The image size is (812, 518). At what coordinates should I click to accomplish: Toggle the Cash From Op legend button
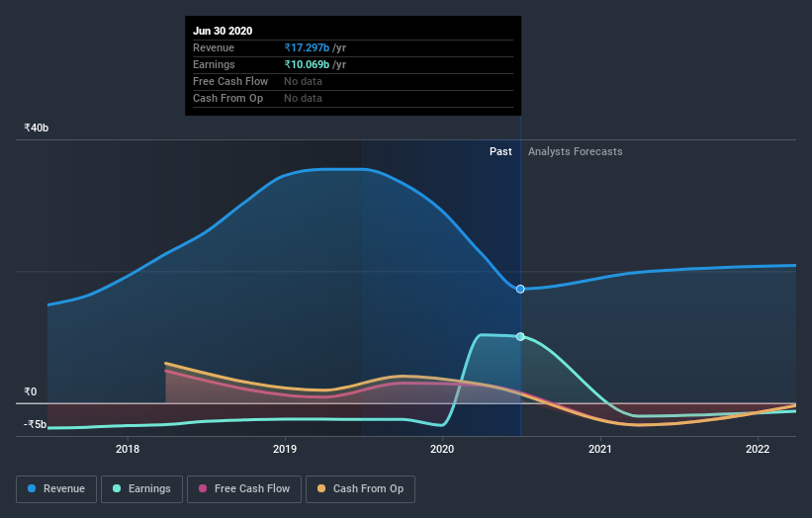[x=360, y=489]
